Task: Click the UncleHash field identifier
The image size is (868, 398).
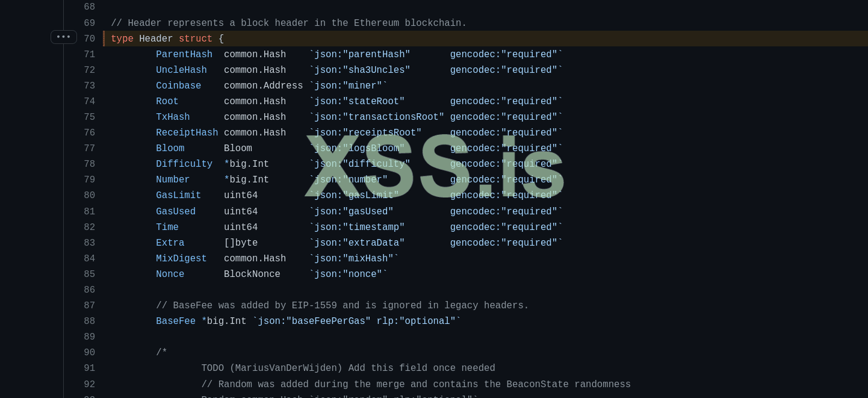Action: click(x=181, y=70)
